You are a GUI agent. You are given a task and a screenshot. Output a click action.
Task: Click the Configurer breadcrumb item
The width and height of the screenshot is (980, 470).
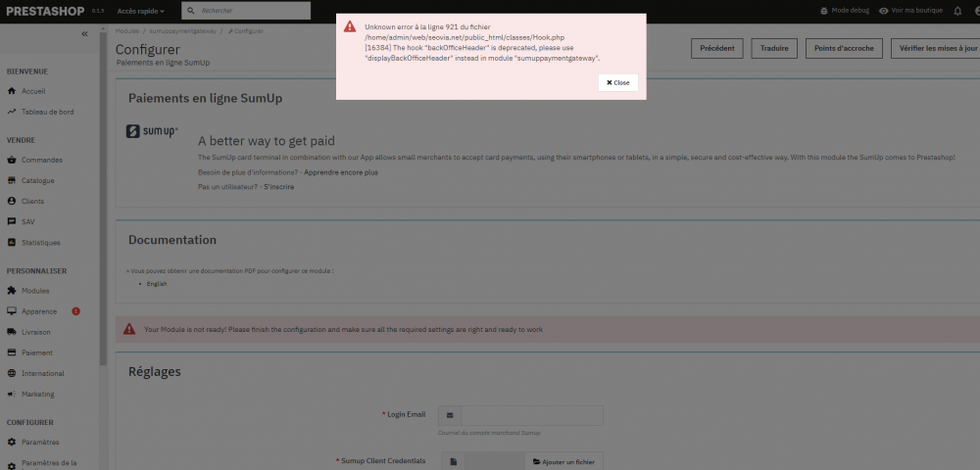(x=246, y=30)
